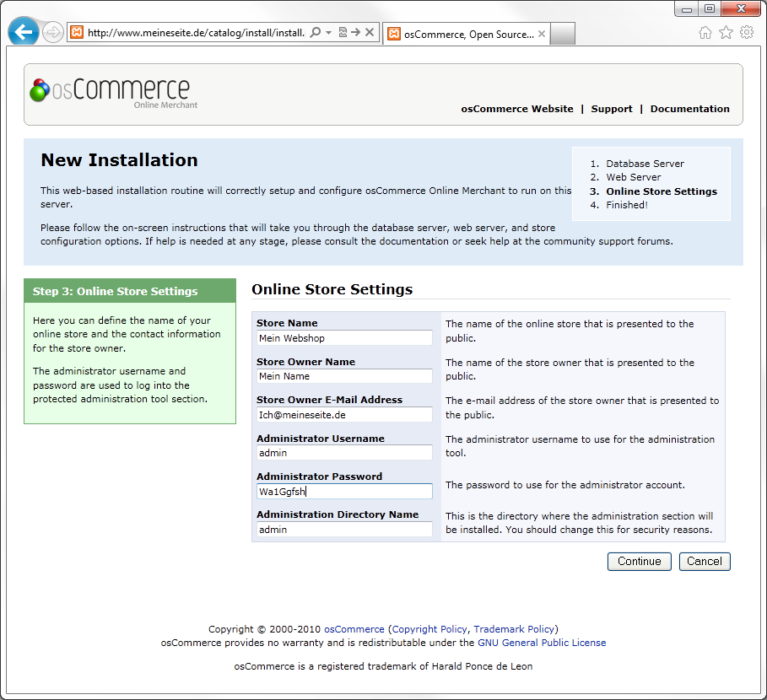Click the stop loading X icon
Image resolution: width=767 pixels, height=700 pixels.
pyautogui.click(x=370, y=33)
